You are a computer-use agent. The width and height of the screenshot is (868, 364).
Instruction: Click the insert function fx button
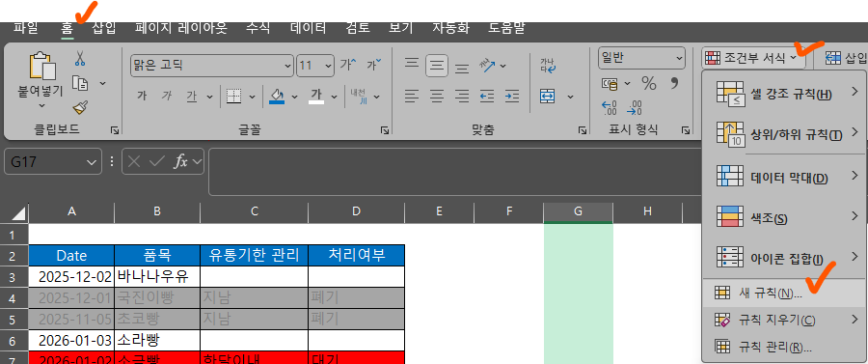pyautogui.click(x=180, y=162)
